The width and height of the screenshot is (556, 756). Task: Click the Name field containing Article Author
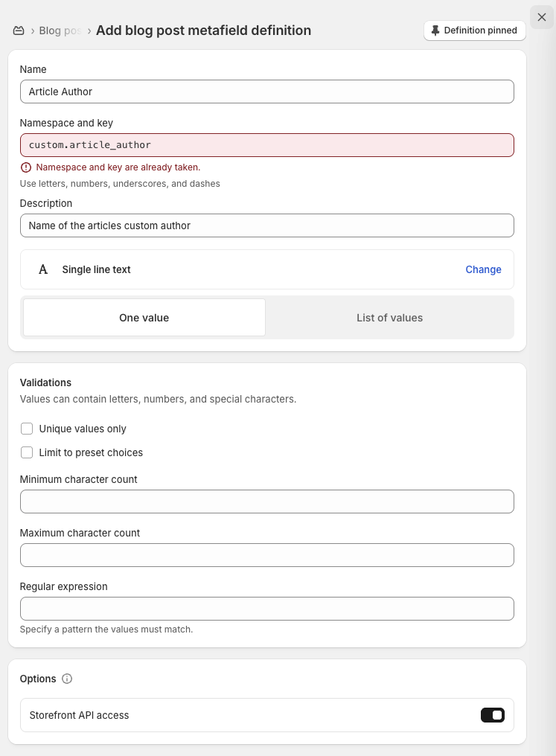(266, 92)
